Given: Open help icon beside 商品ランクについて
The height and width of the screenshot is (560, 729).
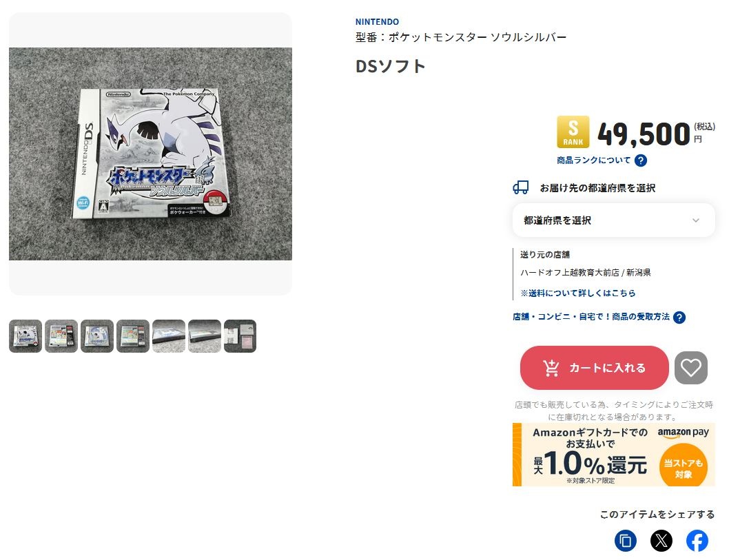Looking at the screenshot, I should pyautogui.click(x=640, y=160).
